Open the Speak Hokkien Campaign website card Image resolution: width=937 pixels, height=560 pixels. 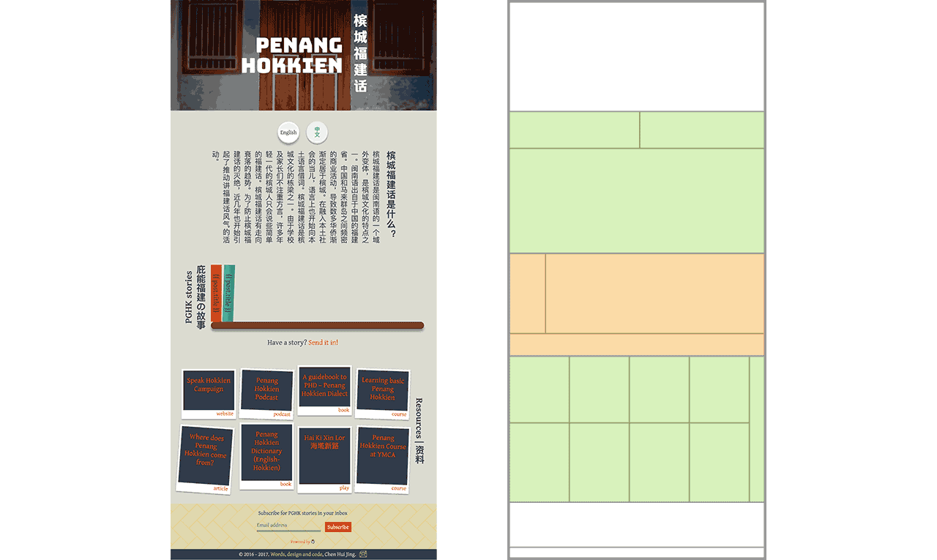pos(208,392)
